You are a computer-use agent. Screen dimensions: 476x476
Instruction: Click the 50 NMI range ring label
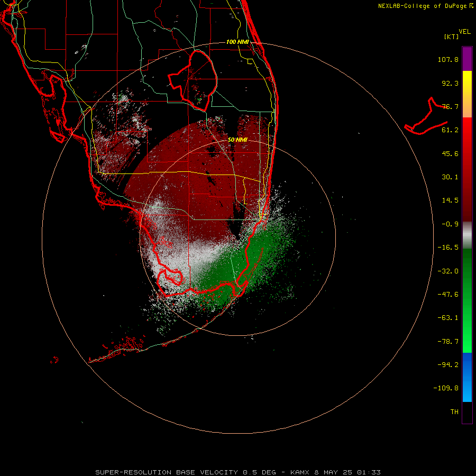point(237,140)
